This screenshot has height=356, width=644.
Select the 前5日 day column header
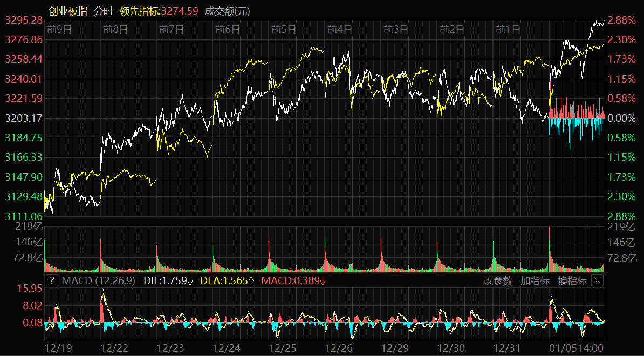284,30
